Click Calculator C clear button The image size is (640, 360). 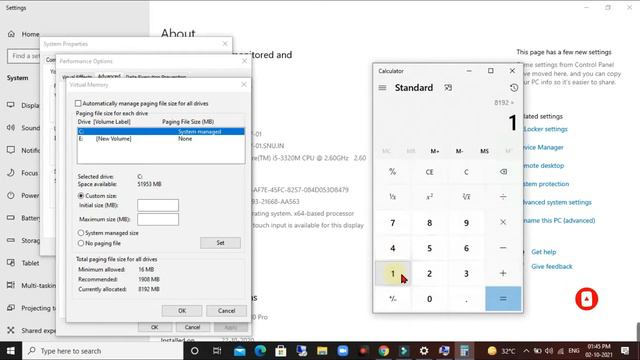466,172
